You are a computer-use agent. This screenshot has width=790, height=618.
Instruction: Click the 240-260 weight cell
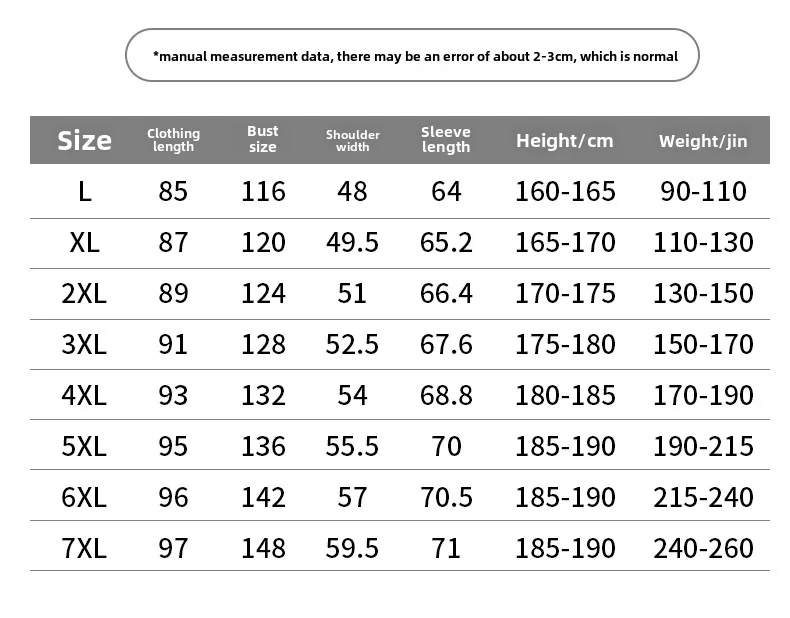click(x=703, y=548)
